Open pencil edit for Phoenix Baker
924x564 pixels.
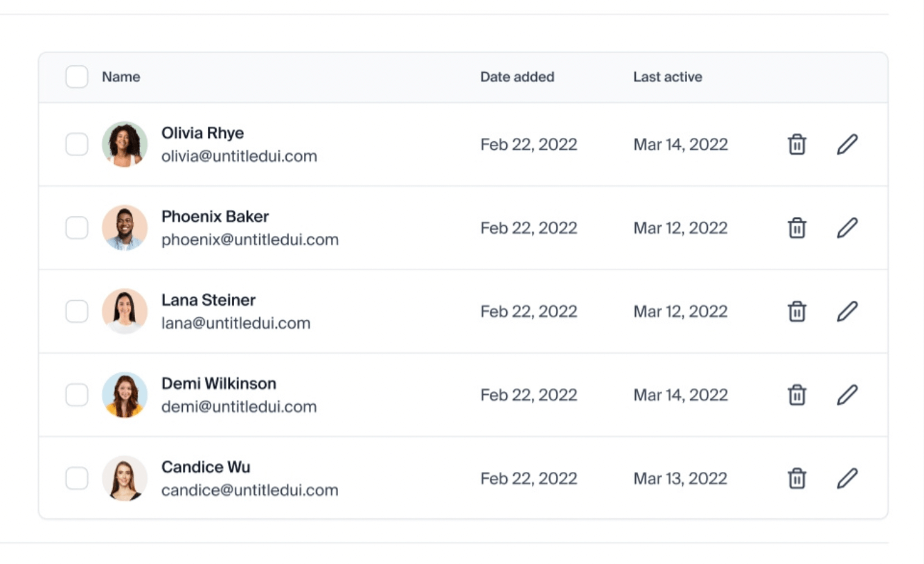847,228
